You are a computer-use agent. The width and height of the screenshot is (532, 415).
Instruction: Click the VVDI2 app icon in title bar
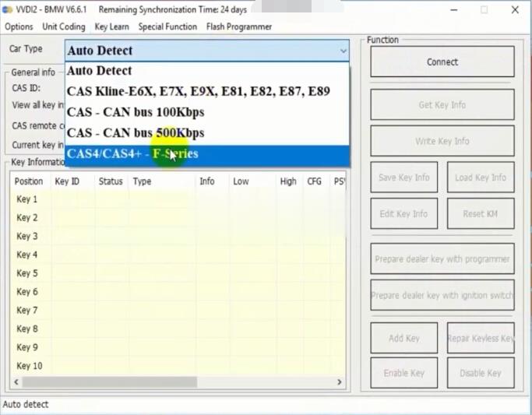[x=7, y=9]
